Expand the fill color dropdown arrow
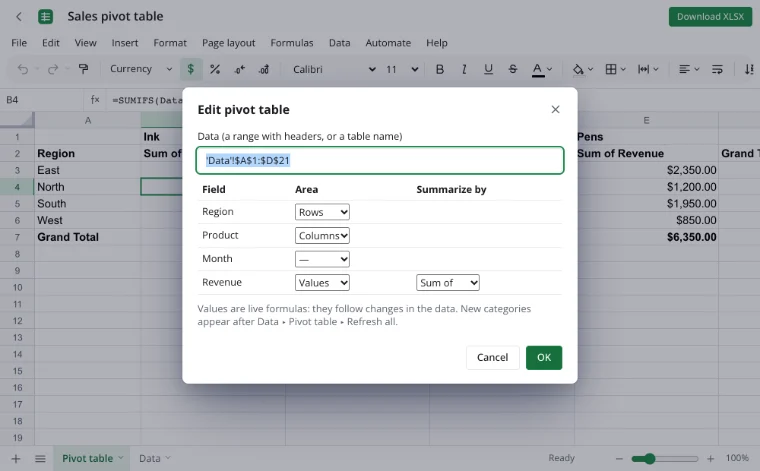This screenshot has height=471, width=760. [590, 69]
